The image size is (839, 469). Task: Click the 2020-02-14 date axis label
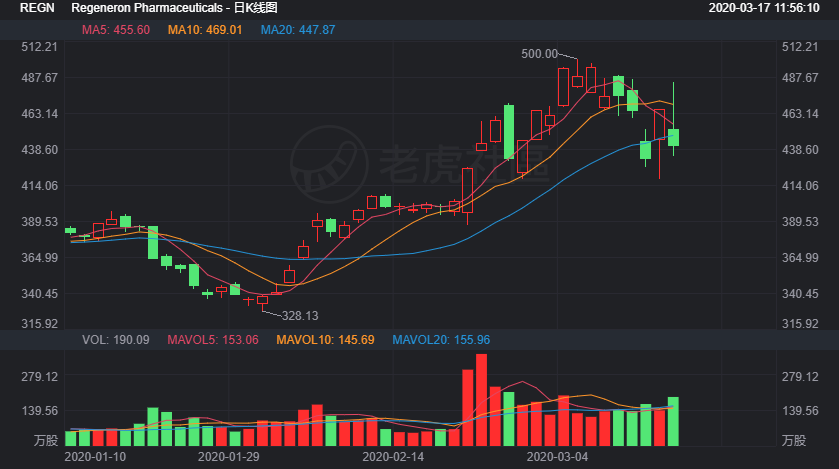pos(393,457)
